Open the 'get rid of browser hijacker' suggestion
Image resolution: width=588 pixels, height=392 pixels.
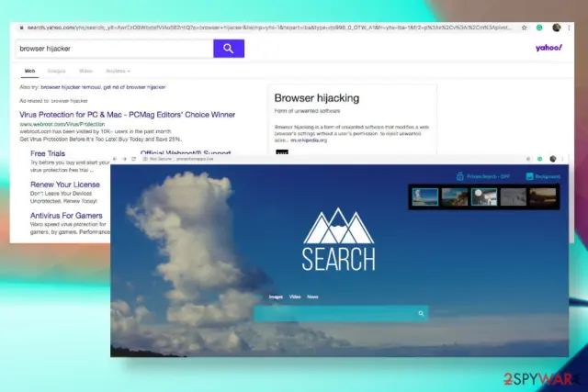click(134, 87)
